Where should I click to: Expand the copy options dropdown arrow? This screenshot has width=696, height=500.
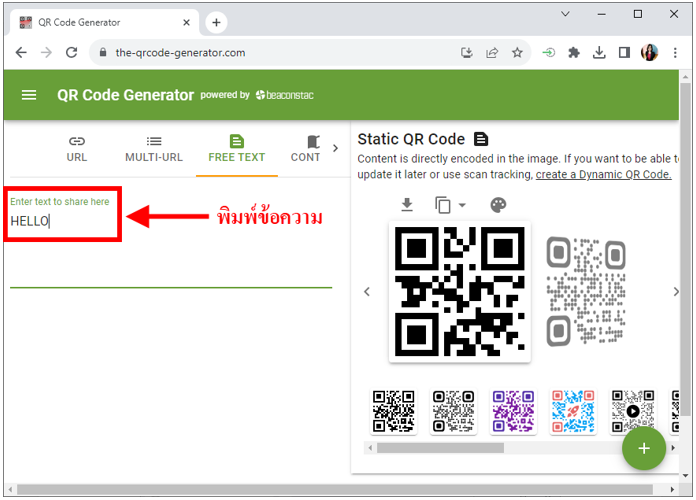pos(462,205)
